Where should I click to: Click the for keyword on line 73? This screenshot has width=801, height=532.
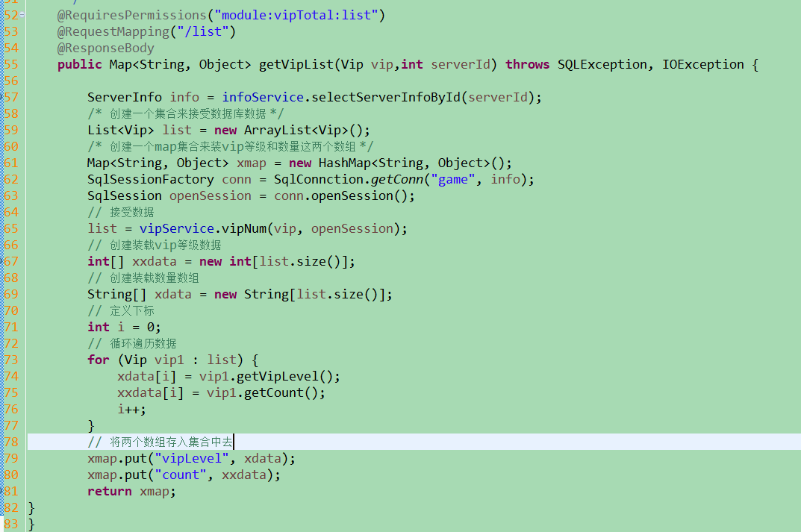pos(98,360)
